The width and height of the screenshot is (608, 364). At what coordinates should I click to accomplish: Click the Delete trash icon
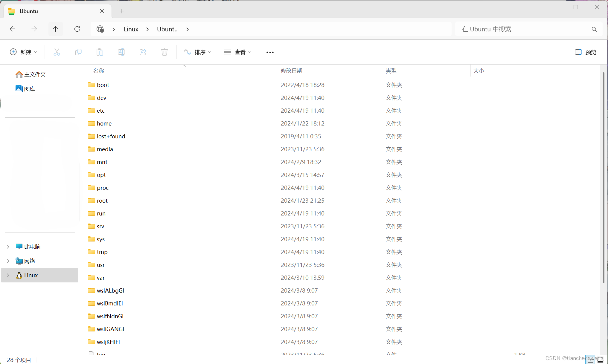[x=164, y=52]
